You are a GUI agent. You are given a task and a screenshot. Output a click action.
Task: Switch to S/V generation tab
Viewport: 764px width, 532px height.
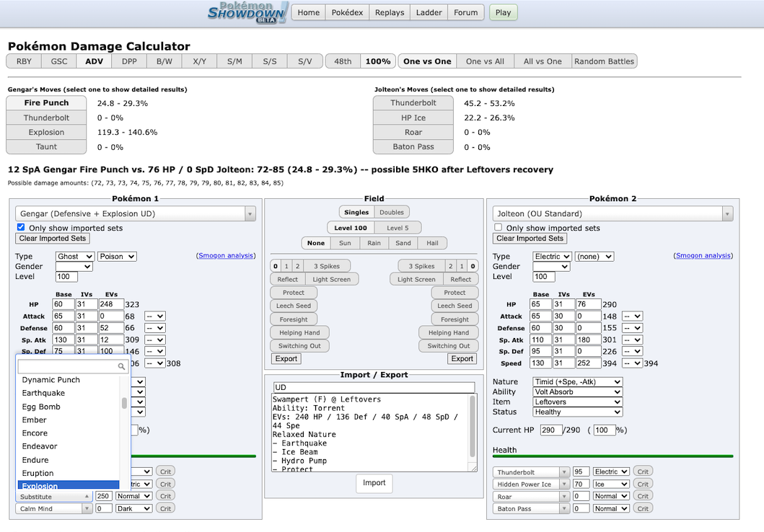click(304, 61)
